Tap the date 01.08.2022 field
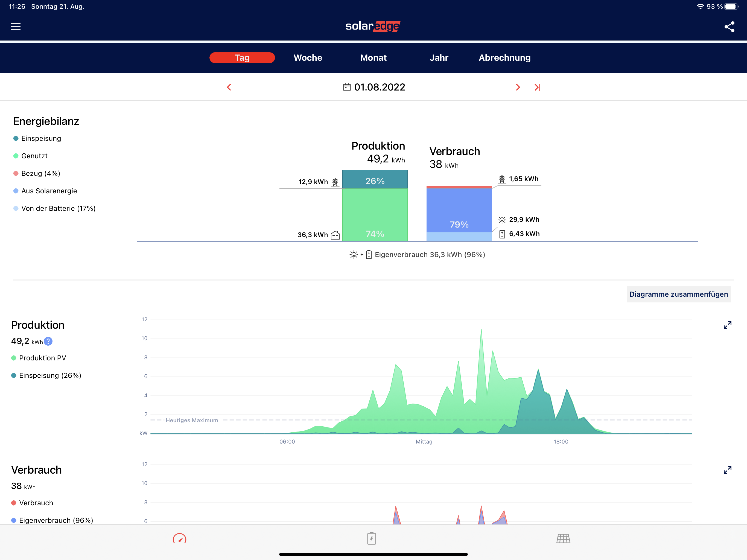Viewport: 747px width, 560px height. click(380, 87)
